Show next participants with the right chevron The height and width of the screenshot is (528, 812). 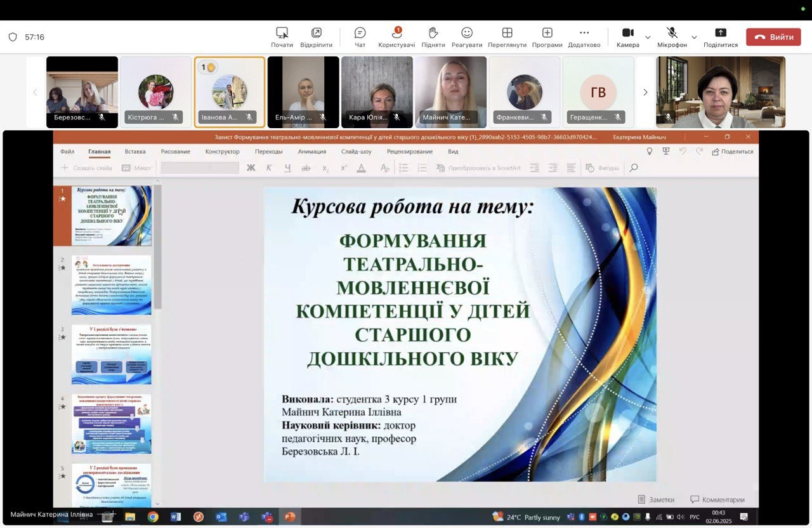coord(645,93)
